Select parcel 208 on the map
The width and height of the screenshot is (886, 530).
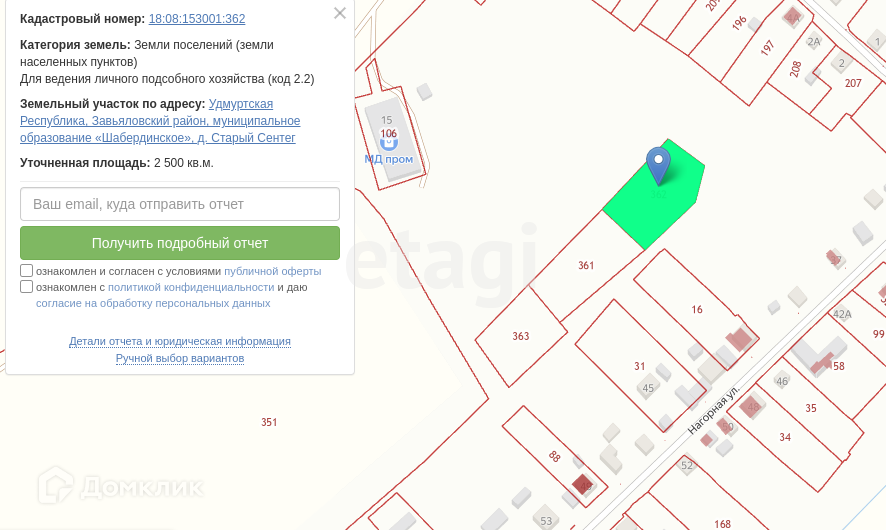[796, 69]
